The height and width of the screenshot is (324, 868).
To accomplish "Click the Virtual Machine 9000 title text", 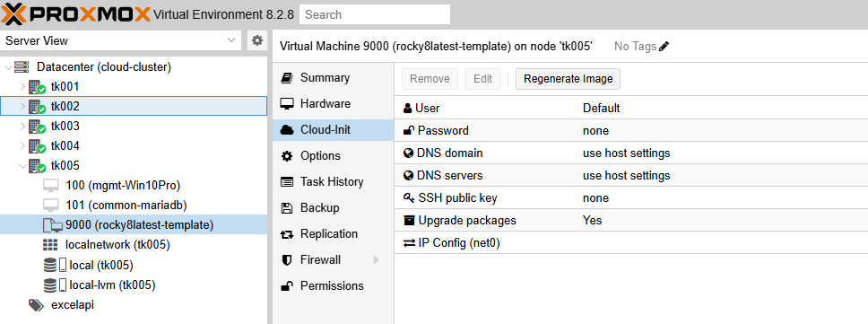I will click(x=436, y=47).
